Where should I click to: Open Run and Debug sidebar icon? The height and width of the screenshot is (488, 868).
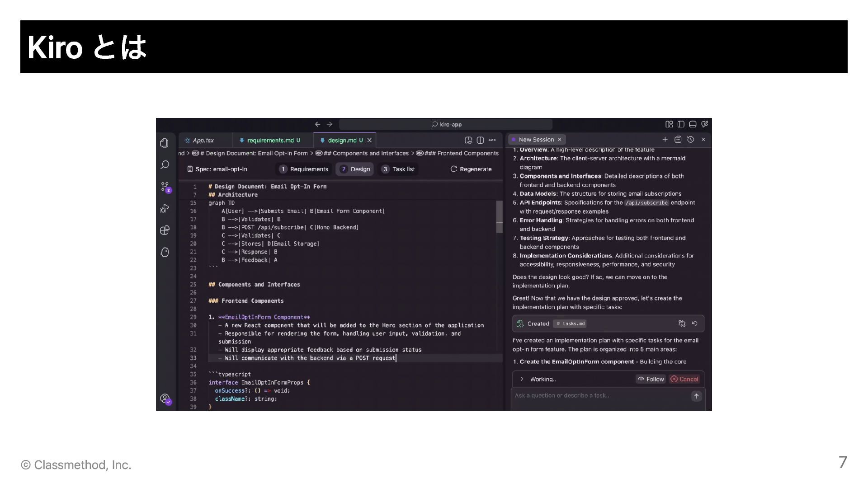tap(165, 208)
